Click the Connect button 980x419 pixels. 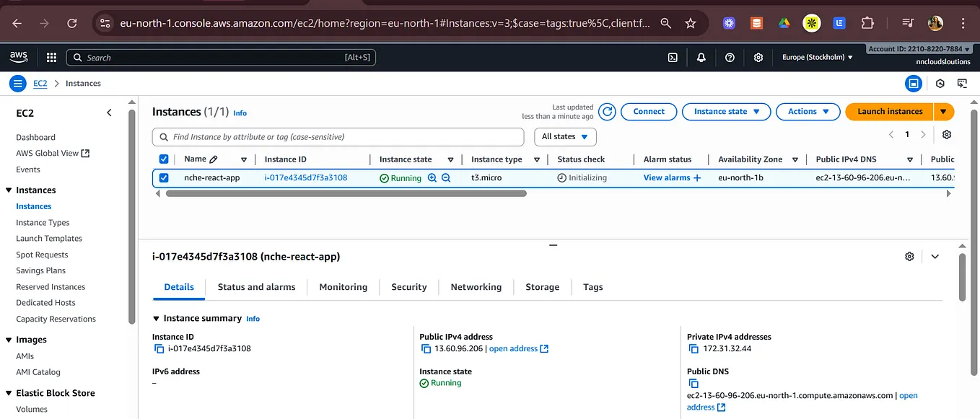click(648, 112)
